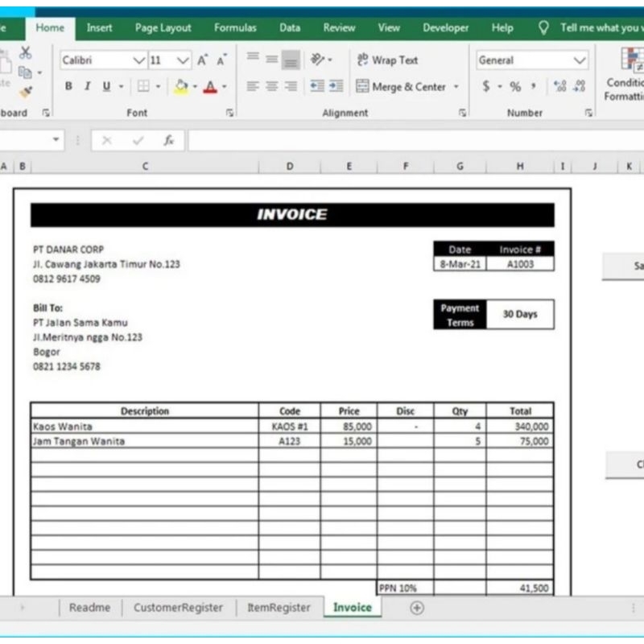Toggle Underline formatting

tap(106, 86)
